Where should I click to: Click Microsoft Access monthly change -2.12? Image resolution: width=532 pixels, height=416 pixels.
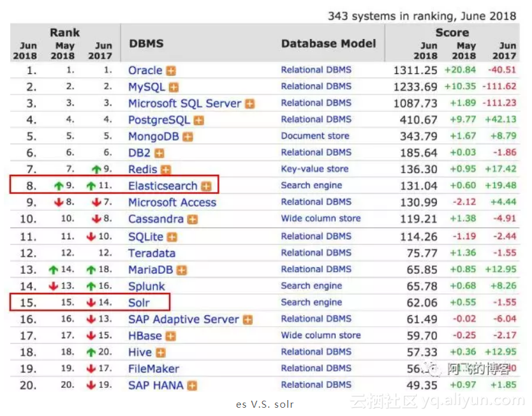click(464, 202)
